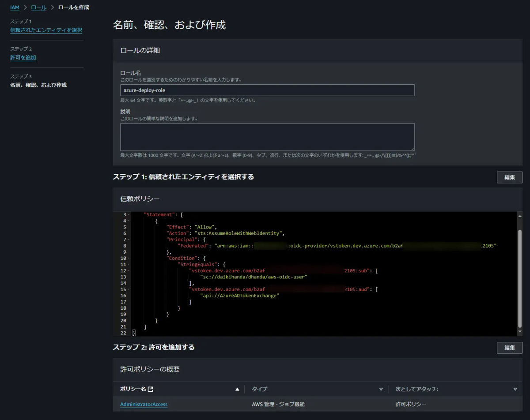Sort by 次としてアタッチ column arrow
530x420 pixels.
515,389
